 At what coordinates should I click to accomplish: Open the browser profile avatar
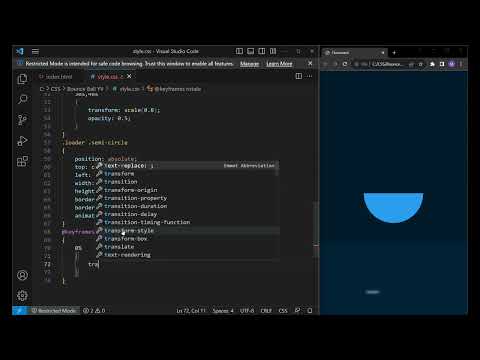pyautogui.click(x=452, y=64)
